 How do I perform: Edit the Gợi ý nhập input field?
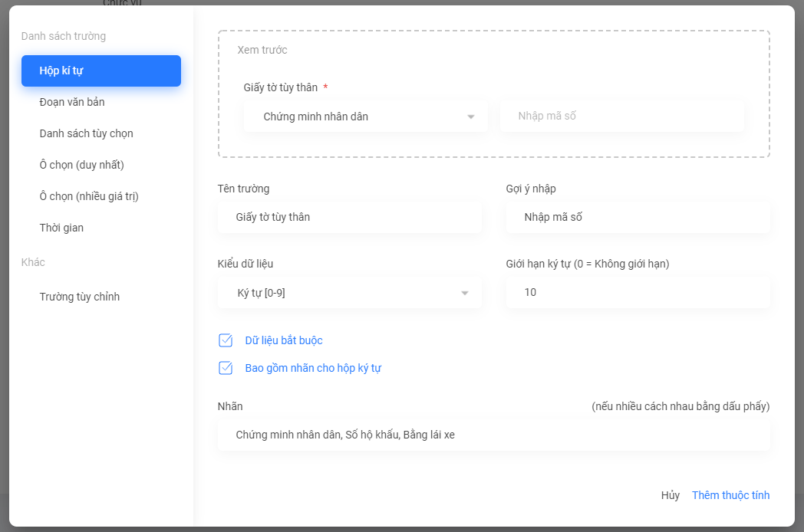click(x=638, y=217)
